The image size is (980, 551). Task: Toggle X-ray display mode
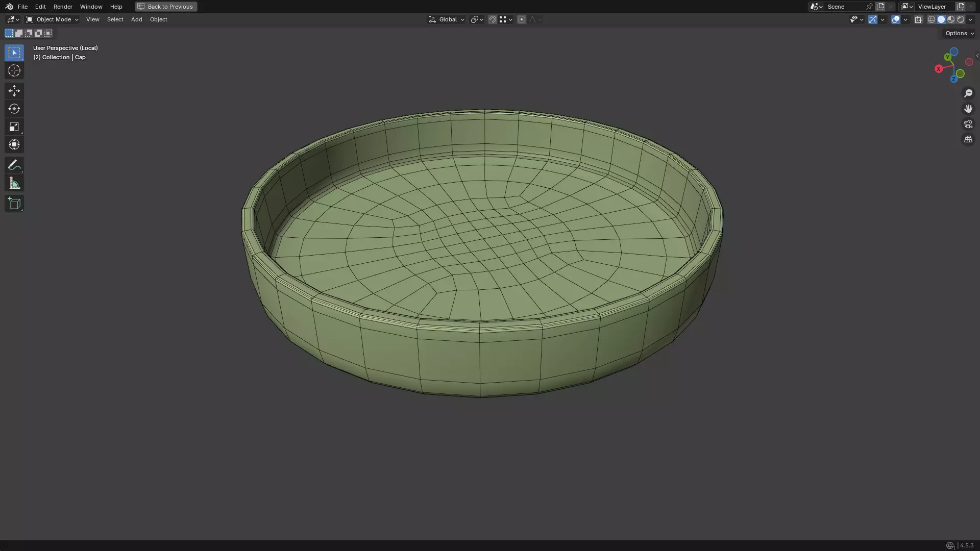coord(918,19)
